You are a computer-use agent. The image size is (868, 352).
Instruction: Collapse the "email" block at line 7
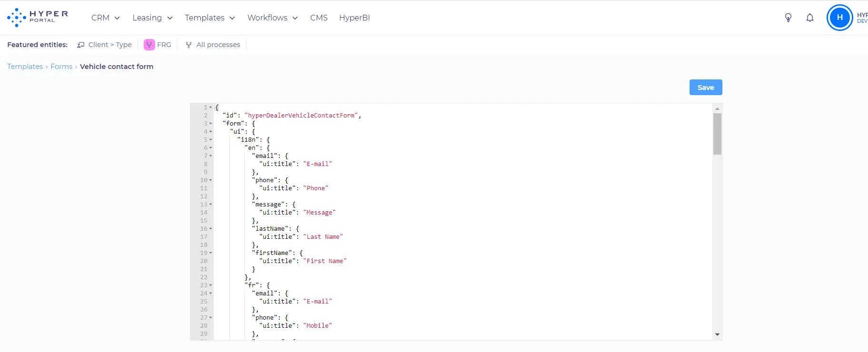click(211, 156)
